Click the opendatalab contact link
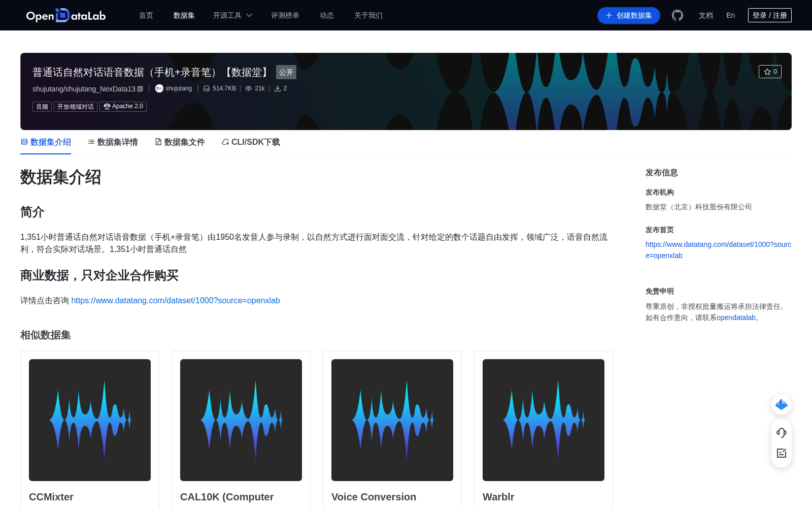The image size is (812, 508). point(736,318)
